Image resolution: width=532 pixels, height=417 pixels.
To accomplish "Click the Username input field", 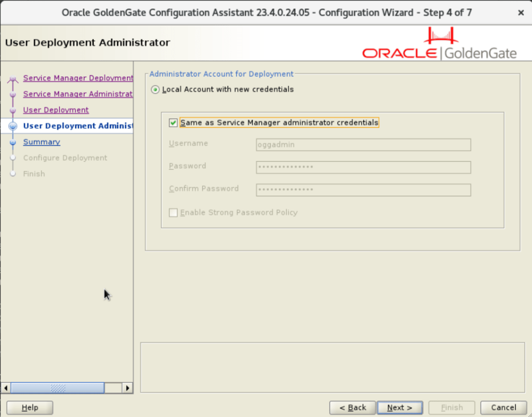I will pos(363,145).
